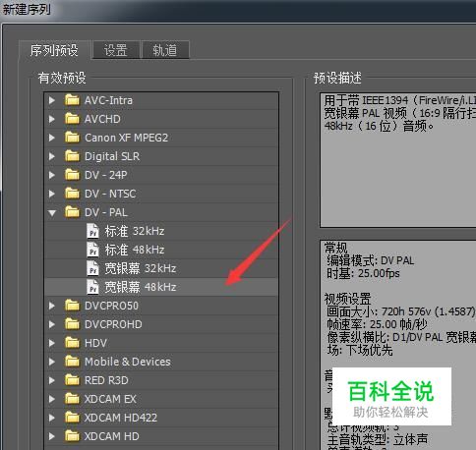Expand the DV - NTSC arrow
This screenshot has width=476, height=450.
(x=52, y=194)
